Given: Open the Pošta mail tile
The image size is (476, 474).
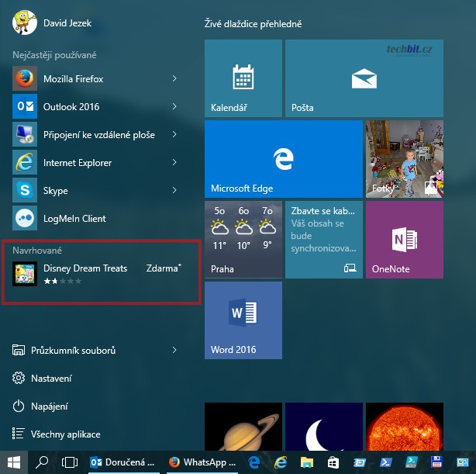Looking at the screenshot, I should pos(364,78).
